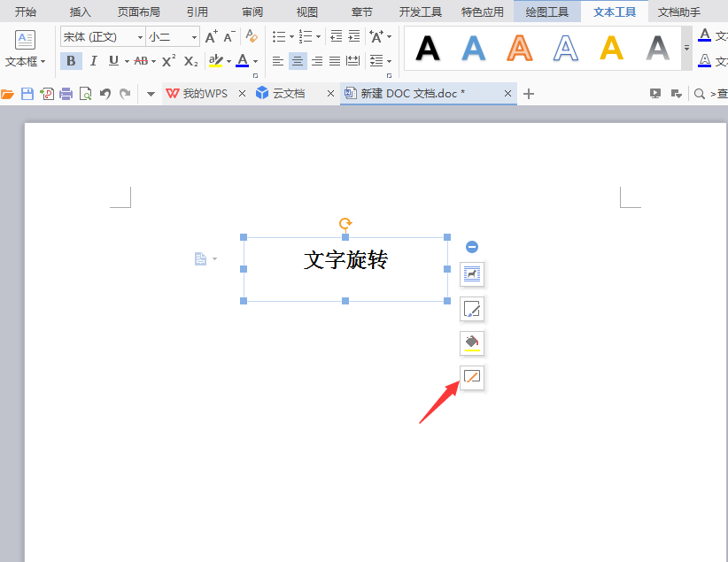Apply blue outline hollow text style
The width and height of the screenshot is (728, 562).
click(x=566, y=49)
